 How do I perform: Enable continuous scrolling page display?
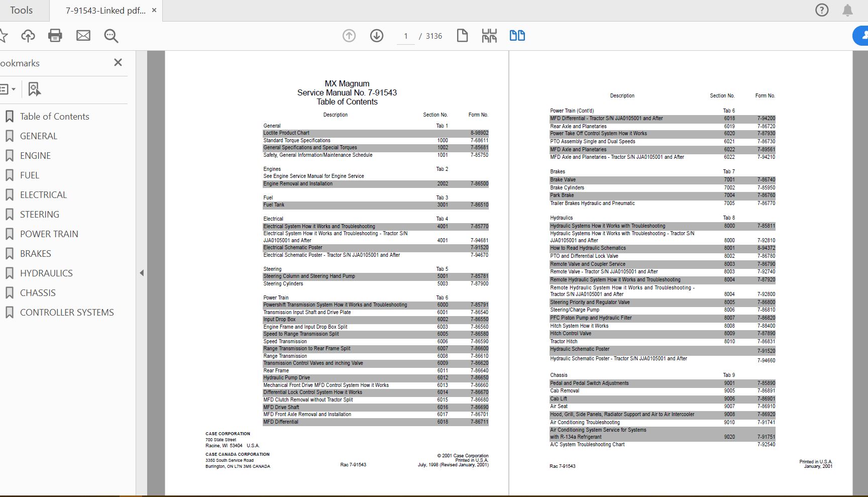[x=488, y=36]
